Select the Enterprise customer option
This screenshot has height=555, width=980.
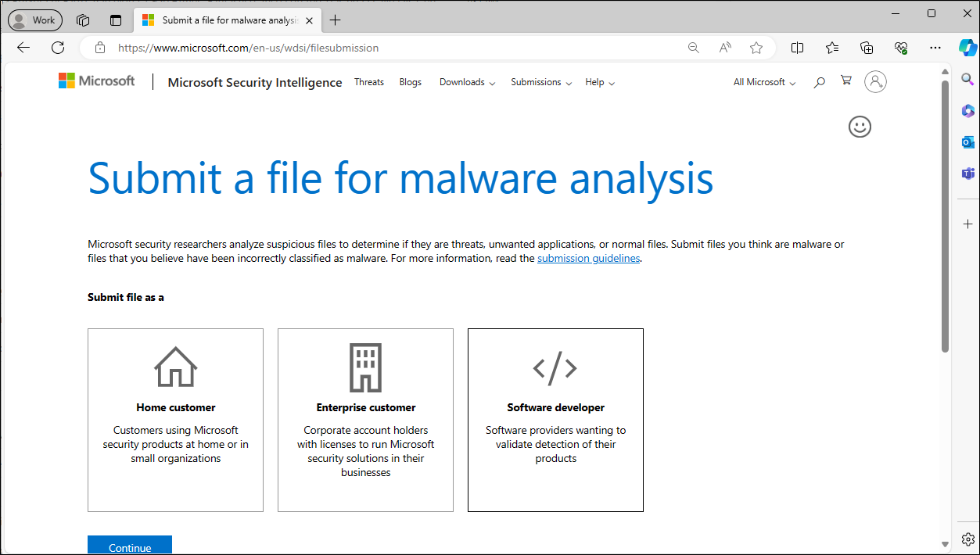(x=365, y=420)
